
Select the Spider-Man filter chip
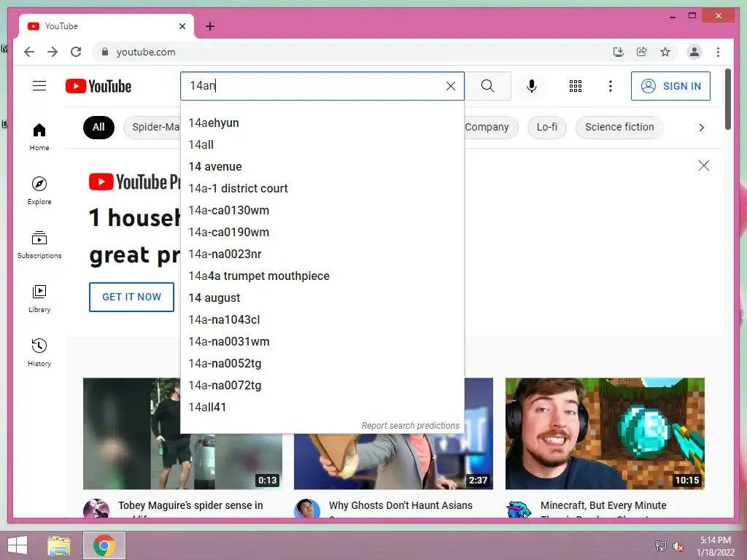tap(152, 127)
